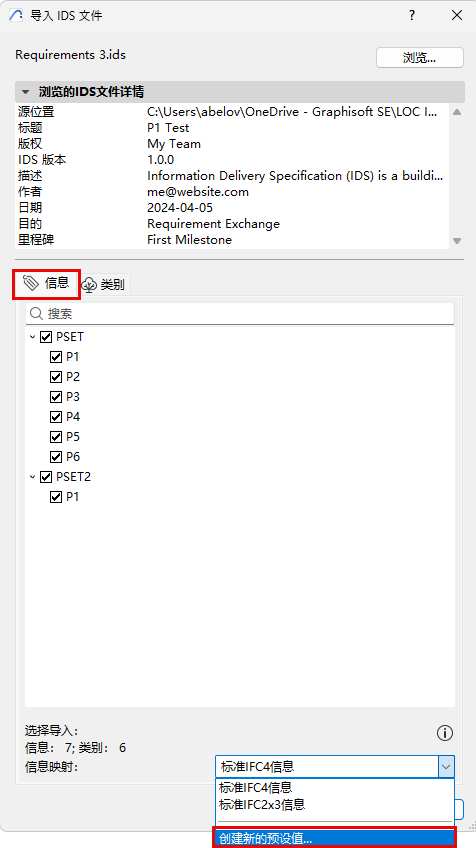Switch to the 类别 tab
Image resolution: width=476 pixels, height=848 pixels.
tap(105, 284)
